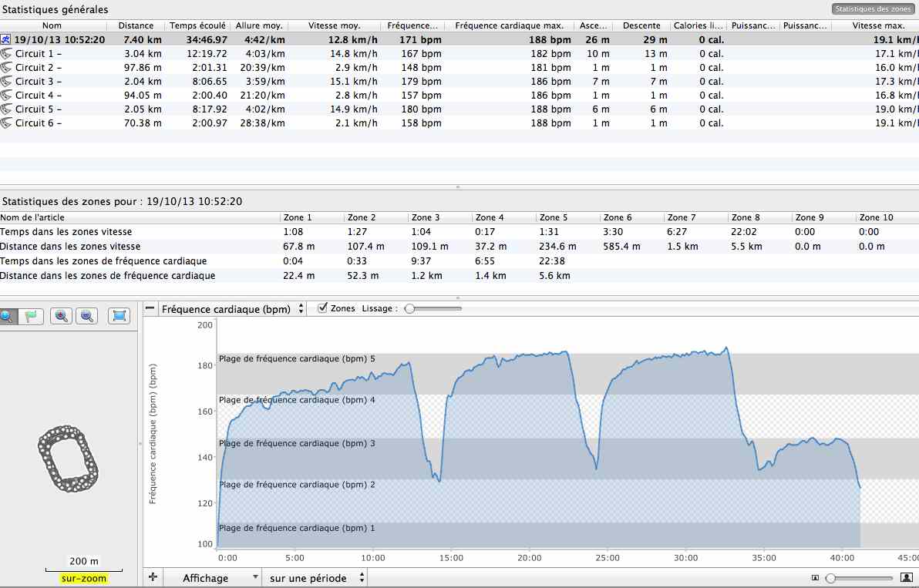Uncheck the Zones checkbox
The width and height of the screenshot is (919, 588).
point(323,308)
